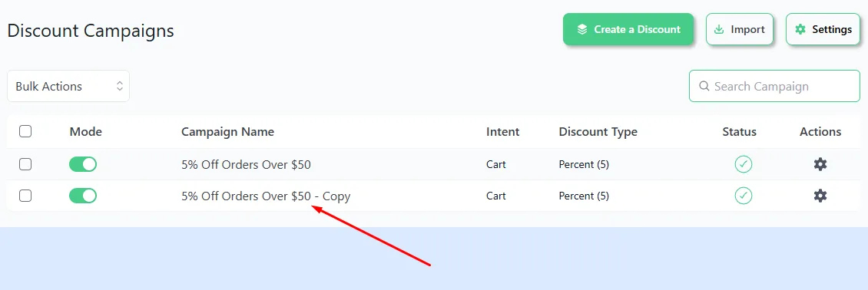868x290 pixels.
Task: Focus the Search Campaign field
Action: click(x=774, y=86)
